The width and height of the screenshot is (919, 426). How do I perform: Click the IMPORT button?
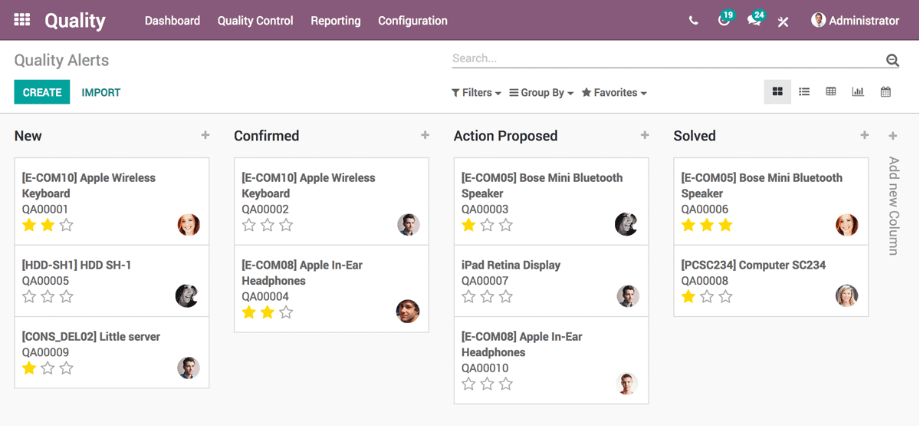[101, 93]
